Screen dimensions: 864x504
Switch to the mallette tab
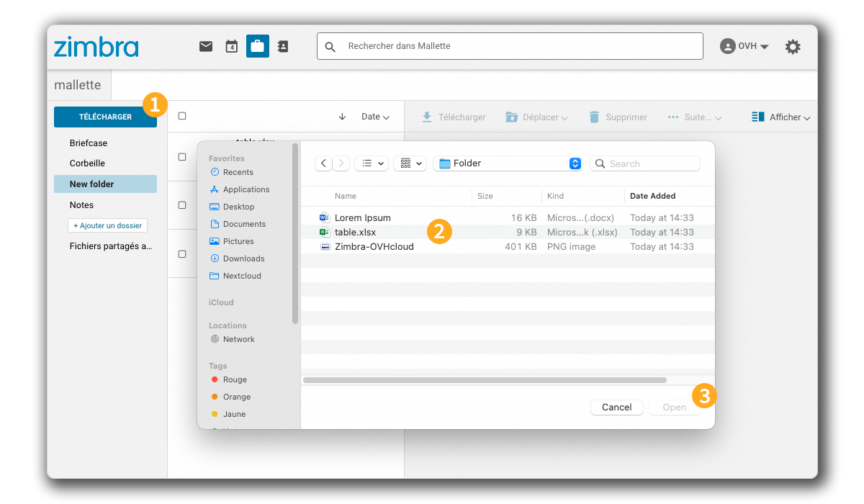point(78,84)
